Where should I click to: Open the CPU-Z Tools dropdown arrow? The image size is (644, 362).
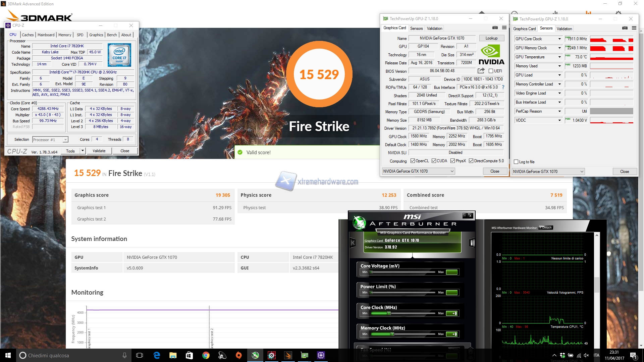click(83, 151)
